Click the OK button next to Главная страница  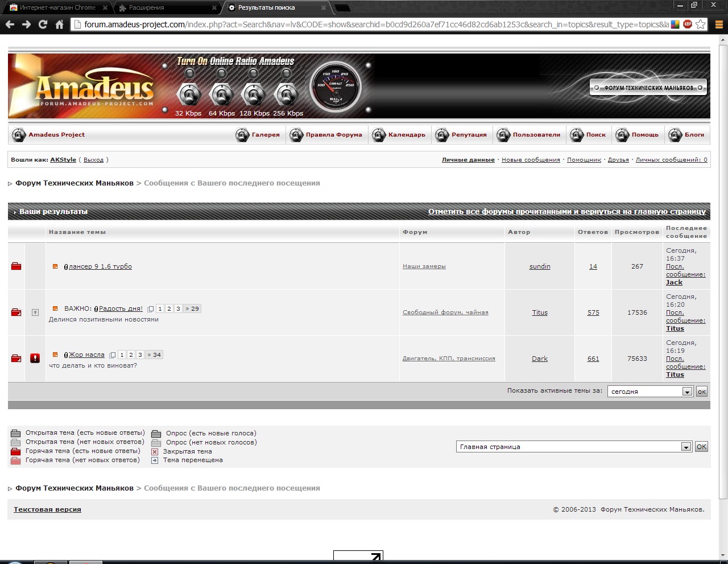pyautogui.click(x=702, y=447)
